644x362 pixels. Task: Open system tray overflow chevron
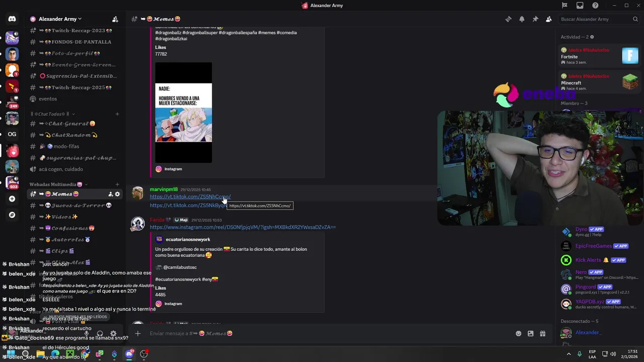[x=569, y=354]
